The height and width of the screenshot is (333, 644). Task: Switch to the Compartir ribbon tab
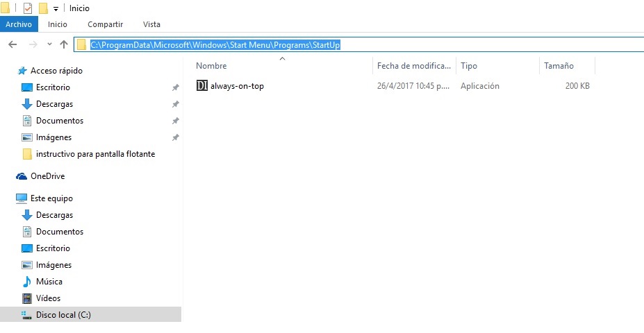tap(105, 24)
